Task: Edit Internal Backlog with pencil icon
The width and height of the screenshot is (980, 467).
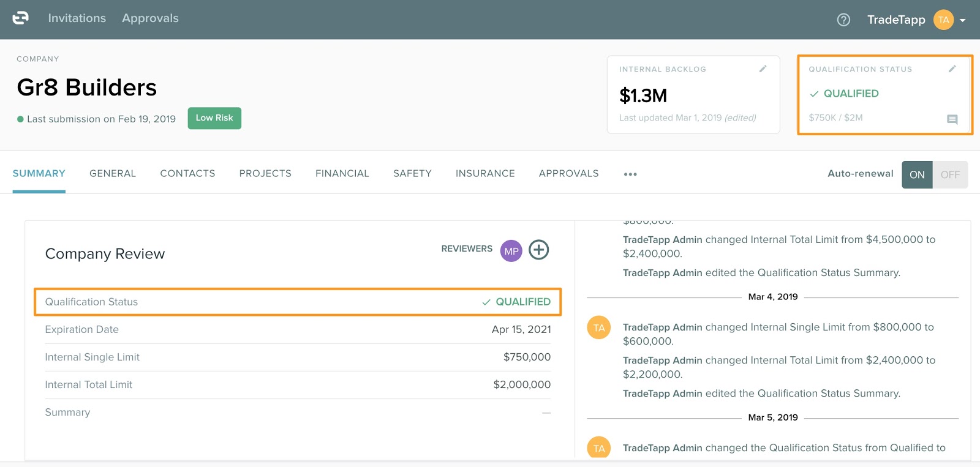Action: pyautogui.click(x=763, y=69)
